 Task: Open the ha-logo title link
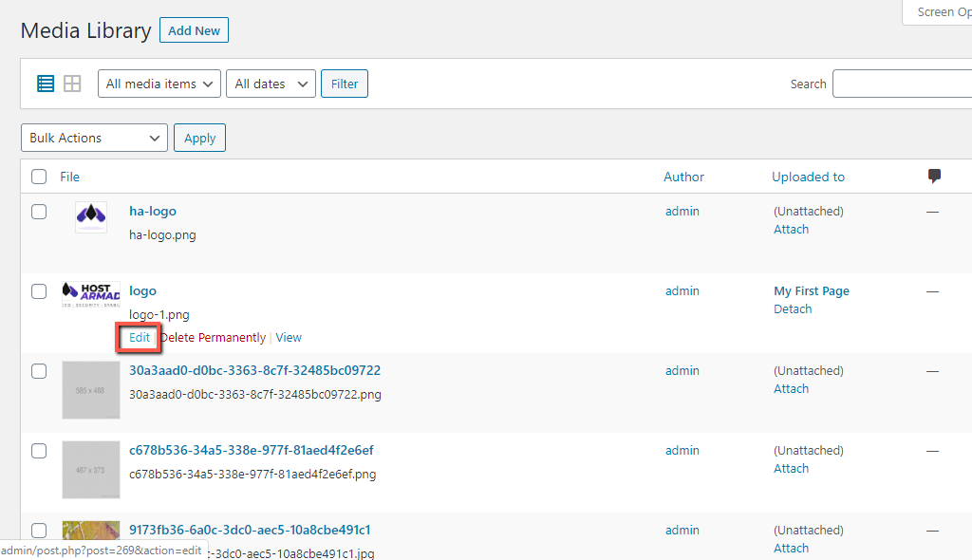[153, 211]
